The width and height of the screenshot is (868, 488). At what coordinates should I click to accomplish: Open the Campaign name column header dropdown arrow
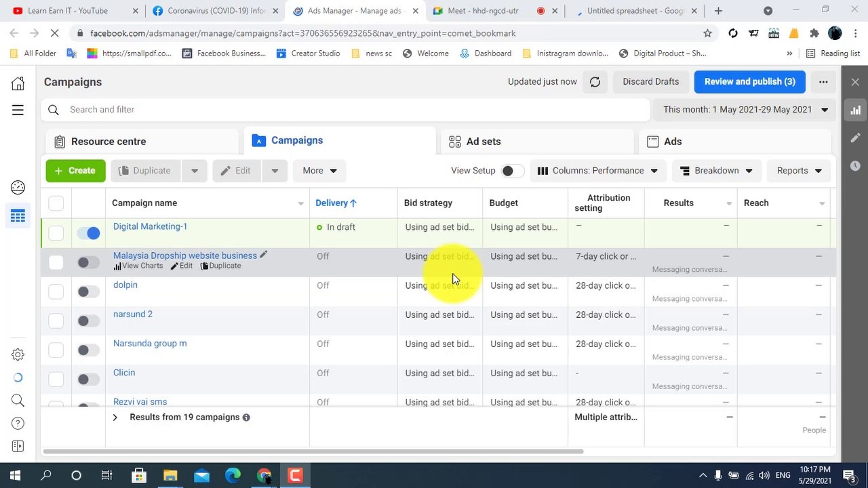(x=300, y=203)
